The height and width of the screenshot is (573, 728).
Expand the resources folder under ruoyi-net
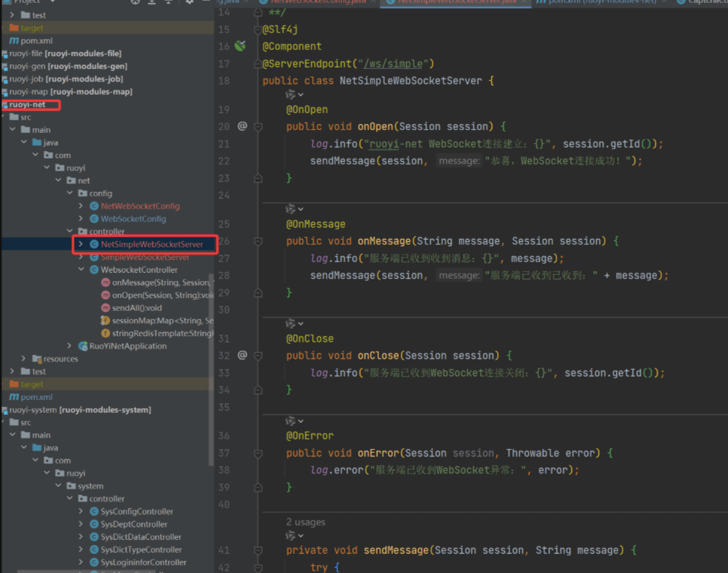[24, 359]
